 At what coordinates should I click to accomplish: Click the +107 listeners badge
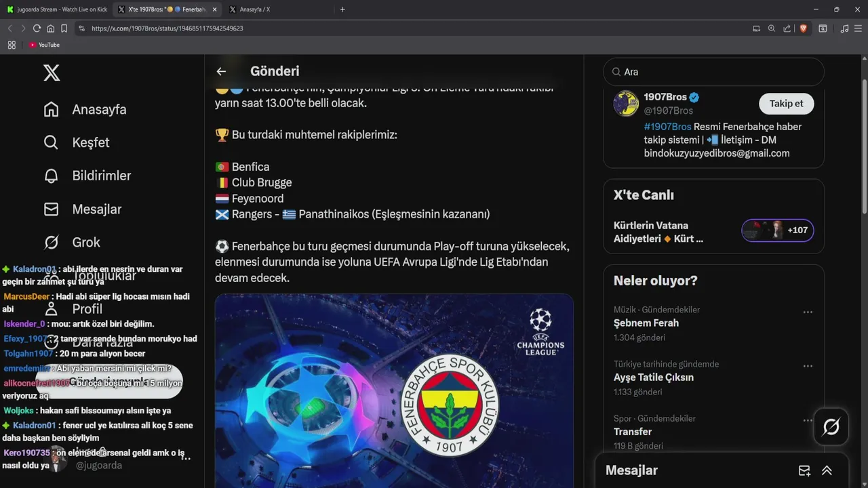point(778,230)
